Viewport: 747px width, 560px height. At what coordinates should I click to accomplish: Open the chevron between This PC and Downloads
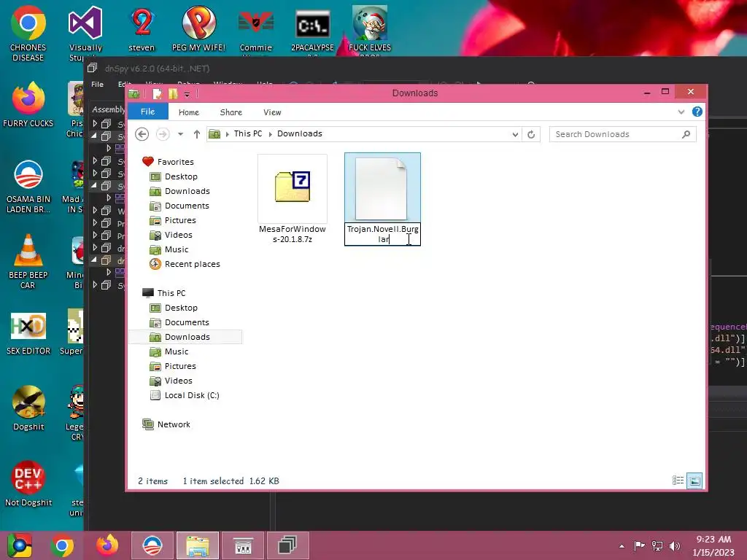tap(270, 134)
